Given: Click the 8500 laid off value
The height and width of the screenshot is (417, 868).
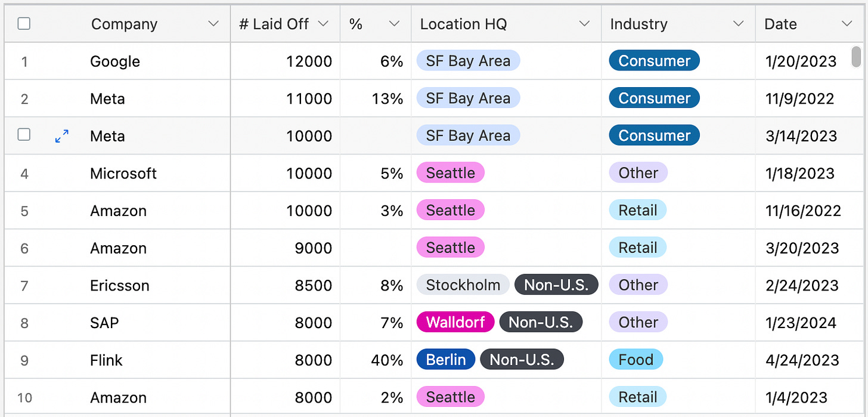Looking at the screenshot, I should point(314,286).
